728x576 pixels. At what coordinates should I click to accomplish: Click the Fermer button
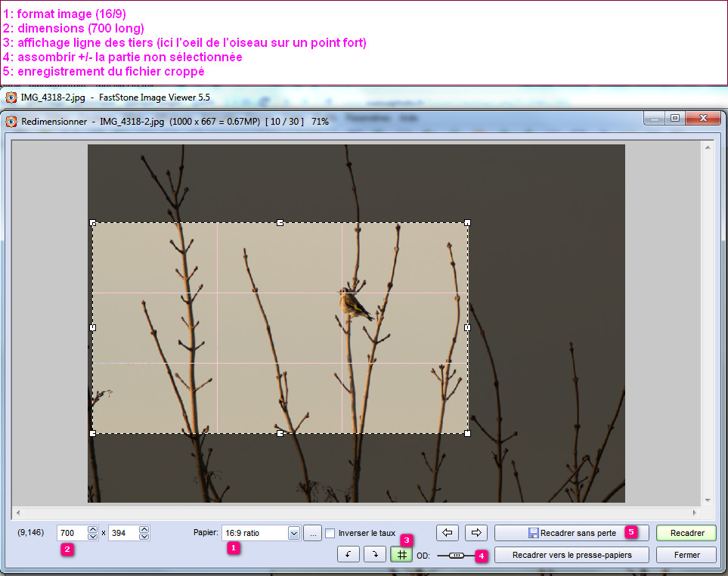686,555
